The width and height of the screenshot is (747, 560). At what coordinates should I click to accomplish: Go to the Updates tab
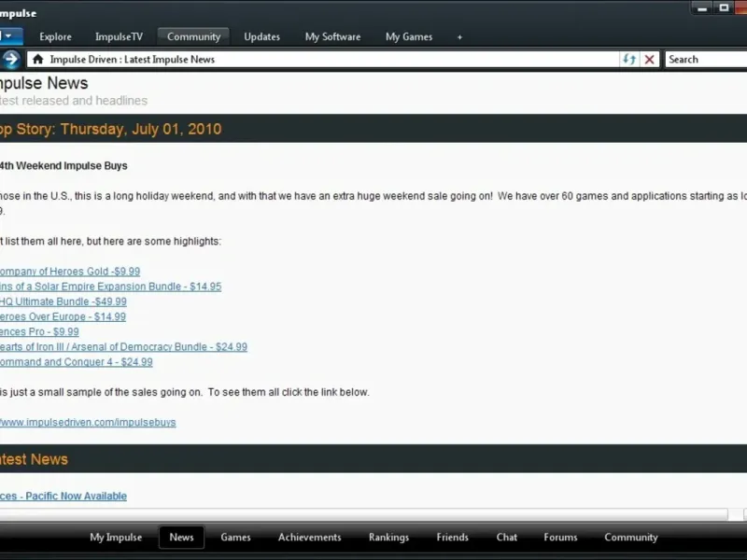pyautogui.click(x=262, y=36)
